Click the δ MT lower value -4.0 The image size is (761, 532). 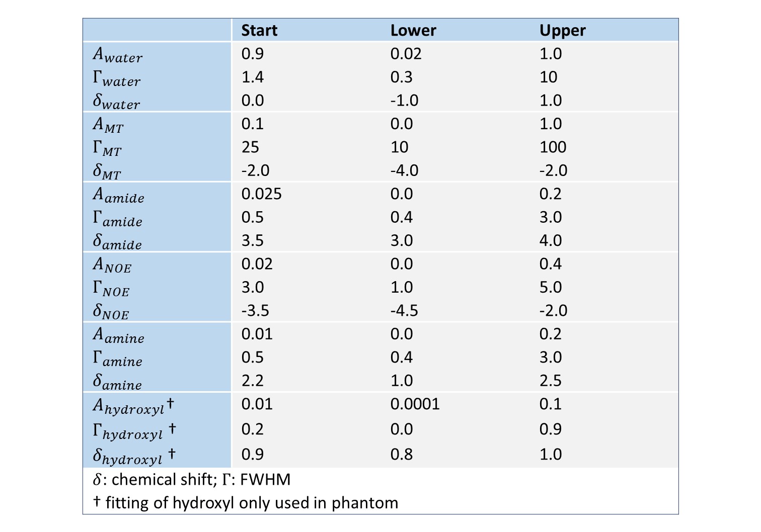click(x=404, y=170)
